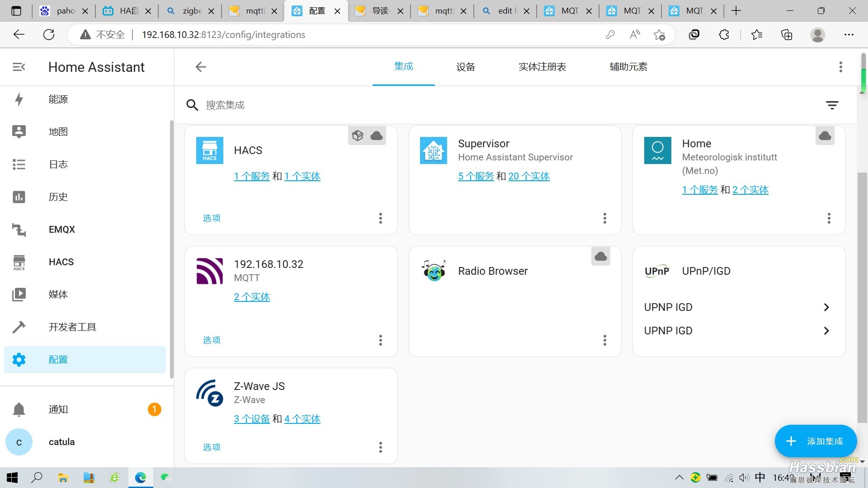Click the cloud icon on Home Met.no card
This screenshot has height=488, width=868.
click(x=825, y=136)
